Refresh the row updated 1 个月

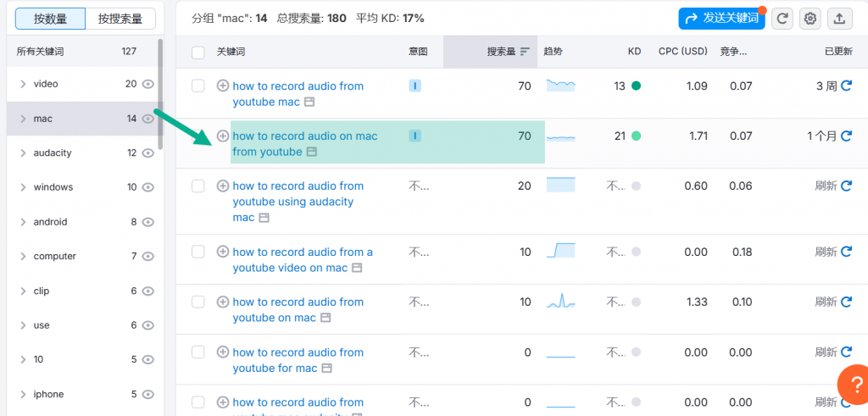click(x=847, y=136)
